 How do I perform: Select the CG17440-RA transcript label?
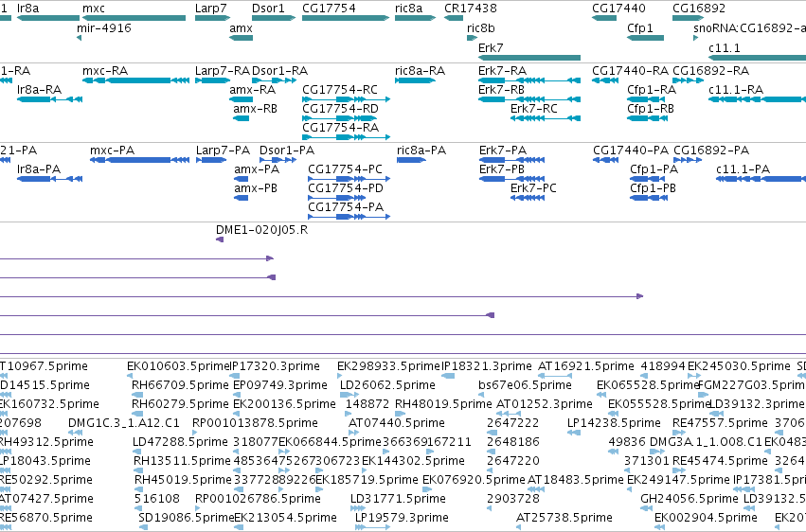(630, 70)
